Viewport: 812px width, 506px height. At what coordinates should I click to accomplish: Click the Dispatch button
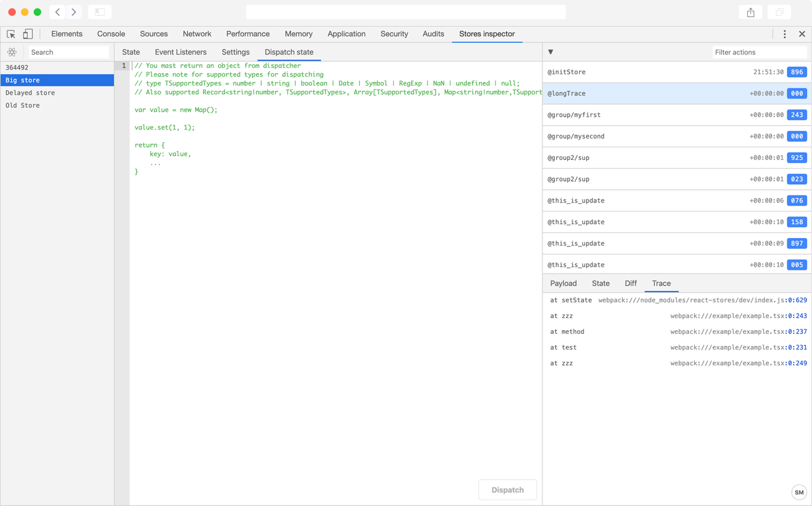(x=507, y=489)
